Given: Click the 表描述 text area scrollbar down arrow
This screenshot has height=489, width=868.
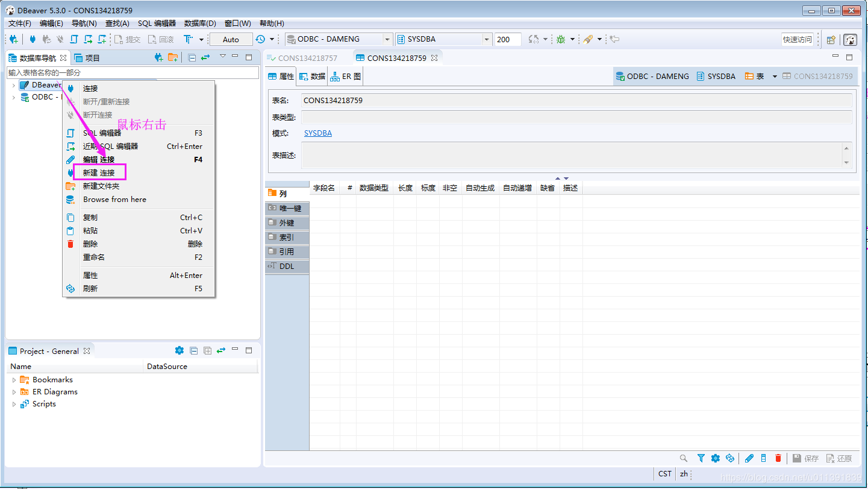Looking at the screenshot, I should click(x=847, y=162).
